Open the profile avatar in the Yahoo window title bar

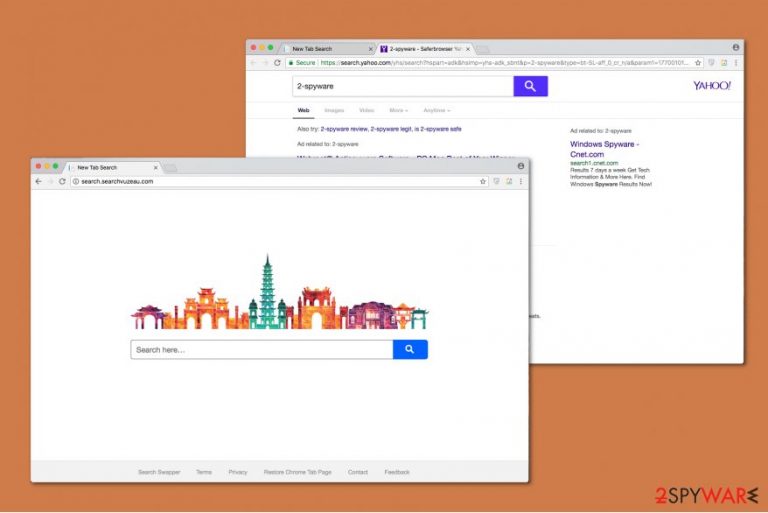click(736, 48)
